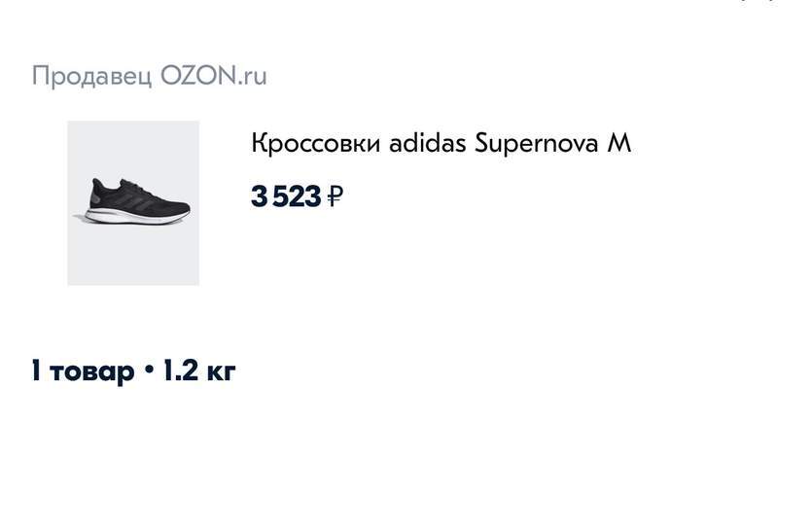Click the word OZON.ru in seller line

(x=213, y=76)
